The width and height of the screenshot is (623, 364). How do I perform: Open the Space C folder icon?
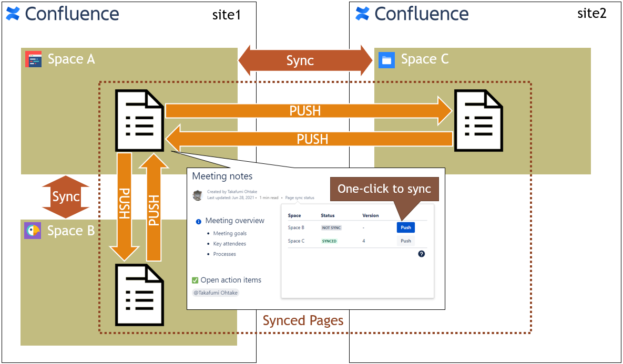coord(386,60)
